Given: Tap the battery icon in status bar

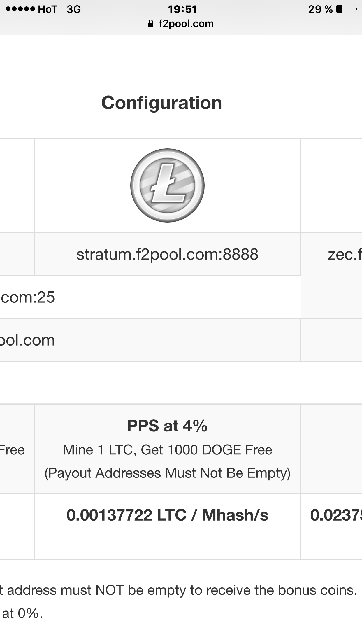Looking at the screenshot, I should [x=346, y=9].
